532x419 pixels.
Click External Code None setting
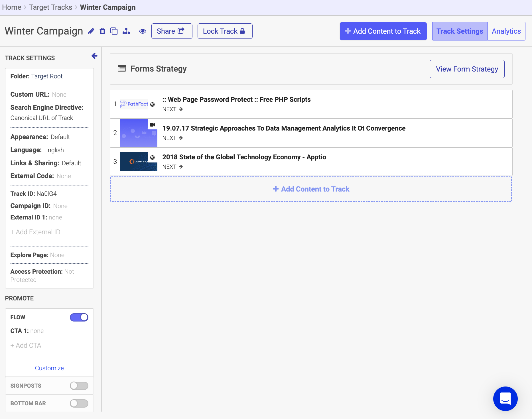40,176
